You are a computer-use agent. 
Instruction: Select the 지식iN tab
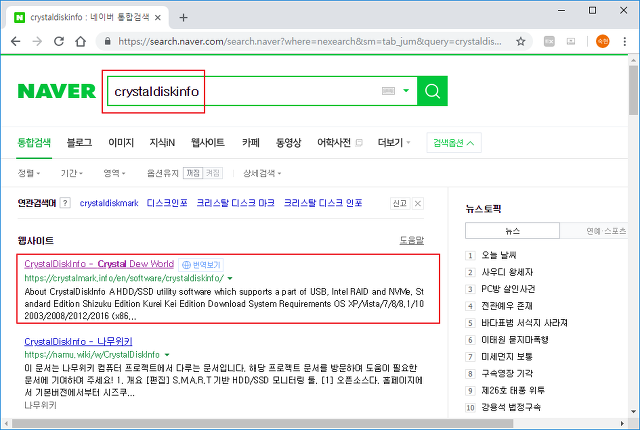tap(162, 142)
